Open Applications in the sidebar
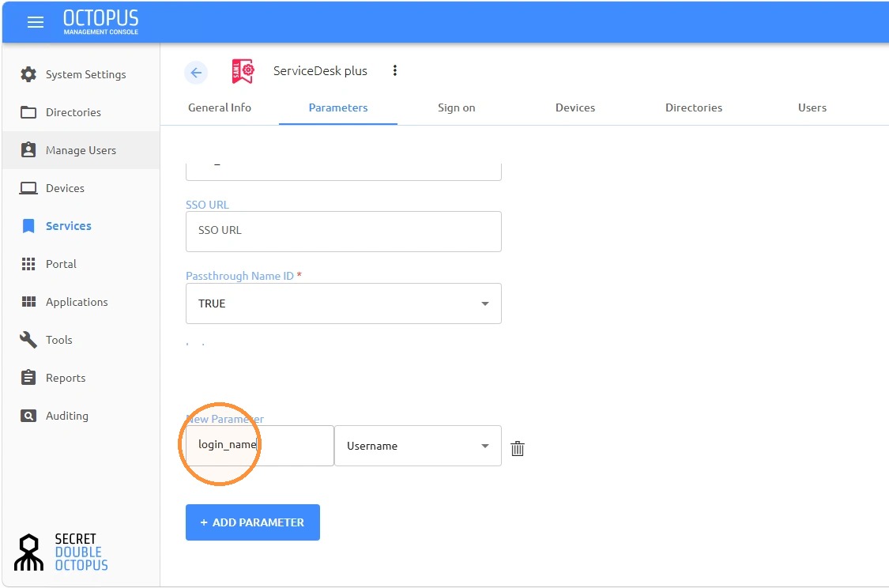 [81, 302]
